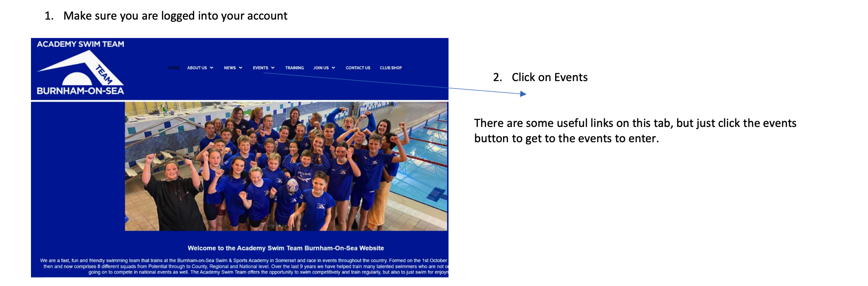Image resolution: width=868 pixels, height=286 pixels.
Task: Click the blue arrowhead pointing to step 2
Action: [x=523, y=94]
